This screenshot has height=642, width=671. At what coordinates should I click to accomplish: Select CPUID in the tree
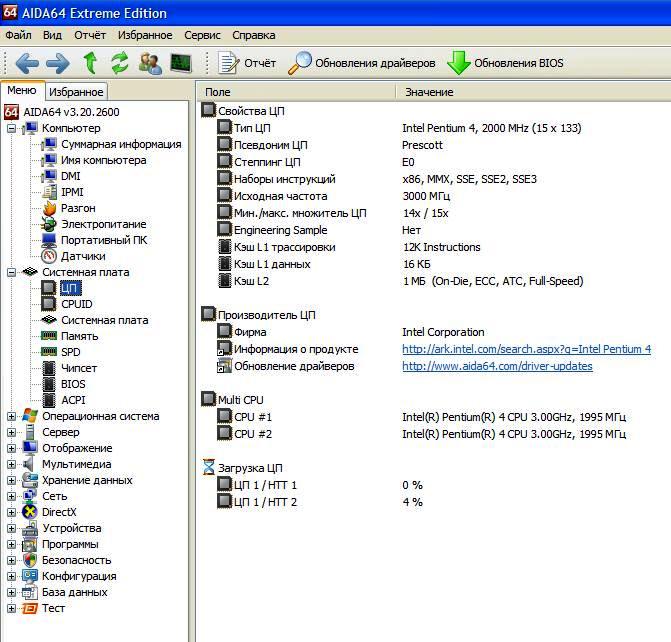[76, 304]
